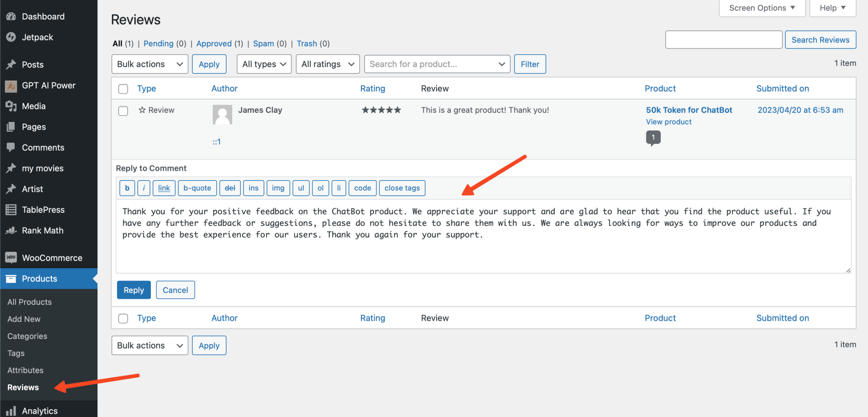The width and height of the screenshot is (868, 417).
Task: Expand the All ratings dropdown
Action: (x=328, y=64)
